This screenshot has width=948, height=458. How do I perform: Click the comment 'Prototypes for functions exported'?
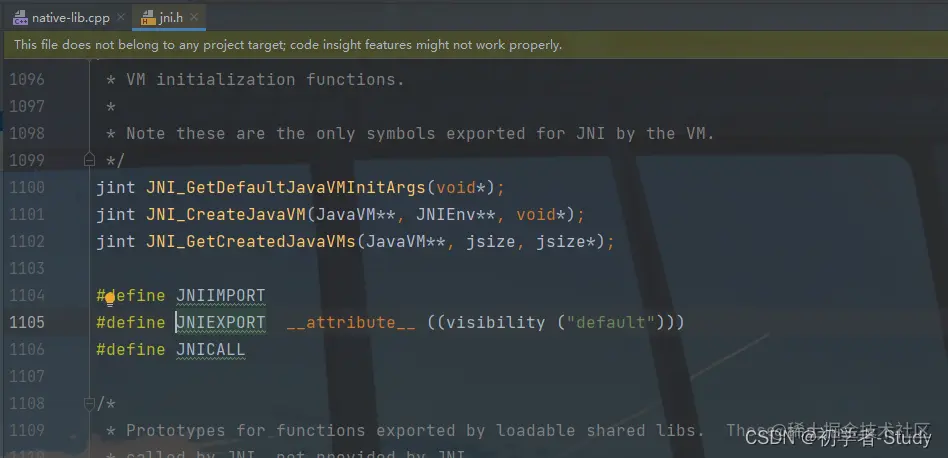[365, 431]
